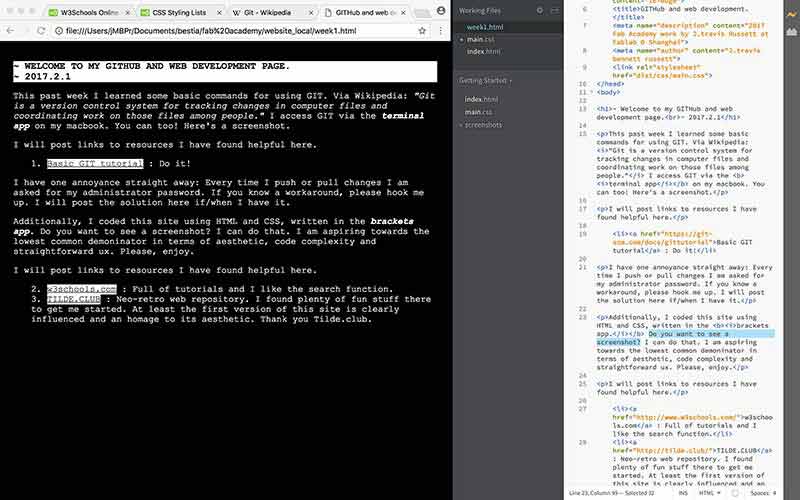
Task: Click the Working Files header label
Action: (x=480, y=11)
